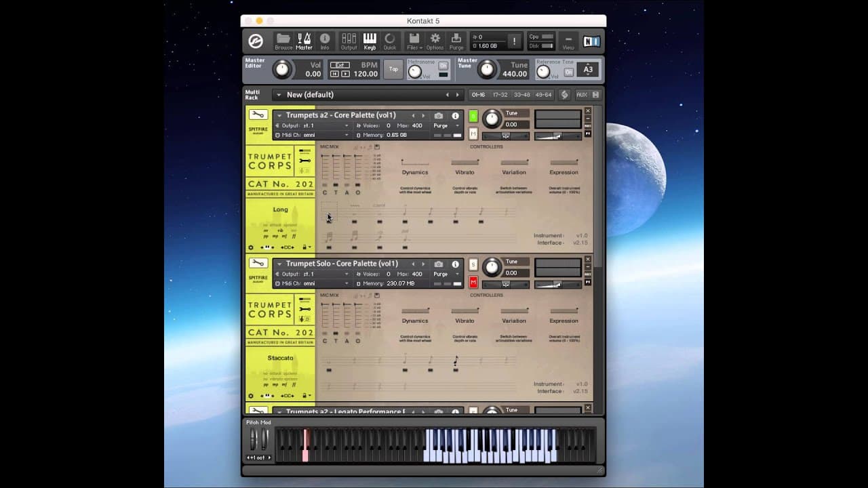Mute the Trumpets a2 Core Palette instrument
868x488 pixels.
pos(473,134)
